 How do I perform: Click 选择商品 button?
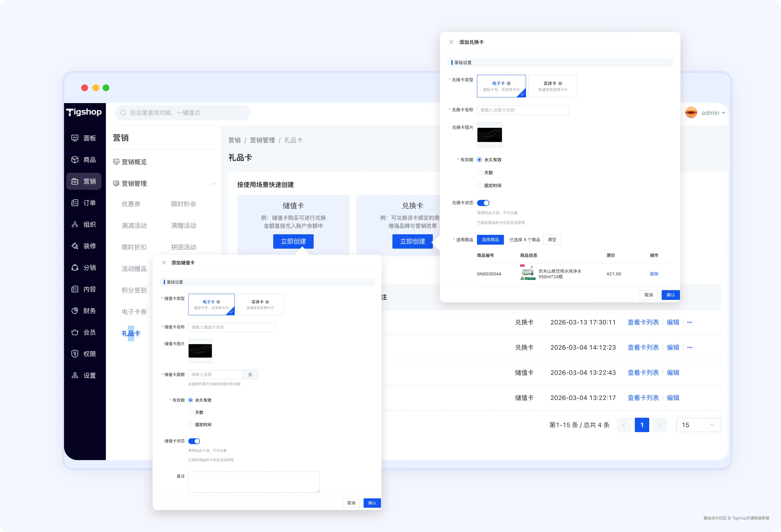coord(490,240)
